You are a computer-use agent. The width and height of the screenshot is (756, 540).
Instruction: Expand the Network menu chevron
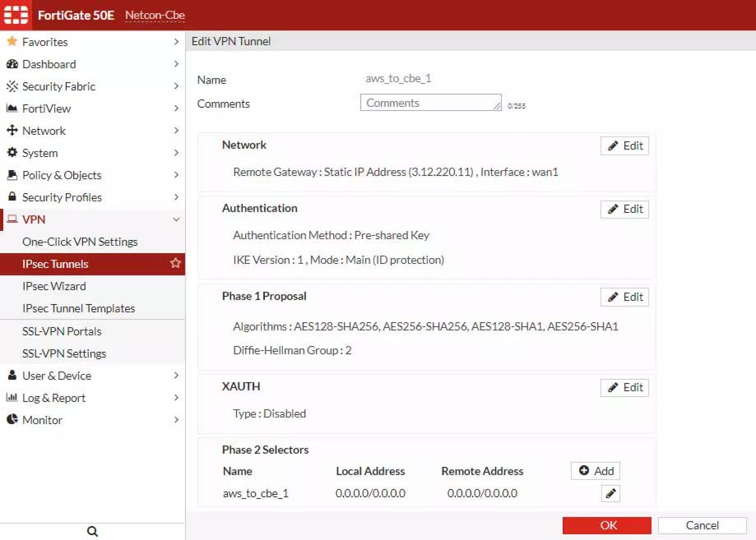[x=176, y=130]
